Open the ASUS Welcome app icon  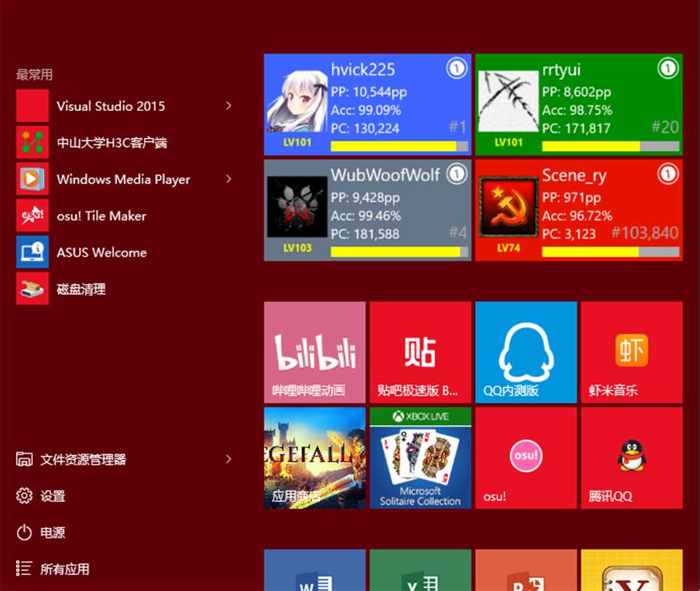33,252
